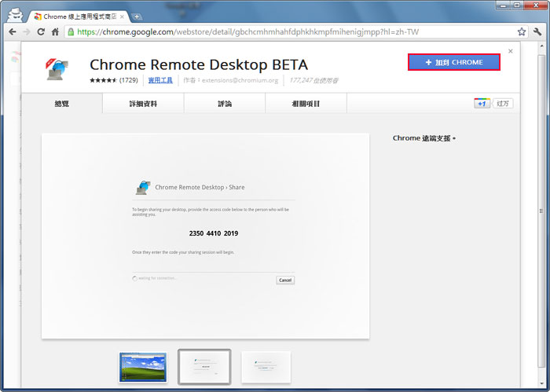Image resolution: width=550 pixels, height=392 pixels.
Task: Show the Windows XP desktop screenshot thumbnail
Action: pos(143,367)
